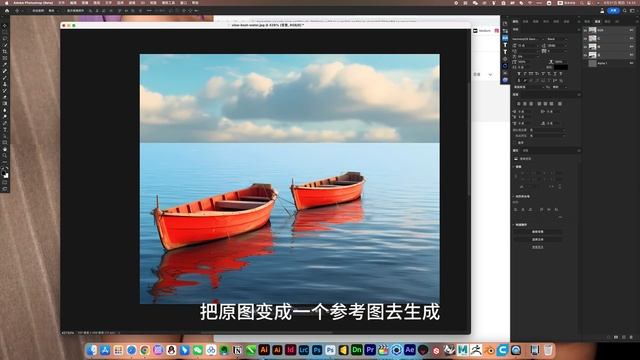Click the delete channel trash icon
Screen dimensions: 640x360
631,337
